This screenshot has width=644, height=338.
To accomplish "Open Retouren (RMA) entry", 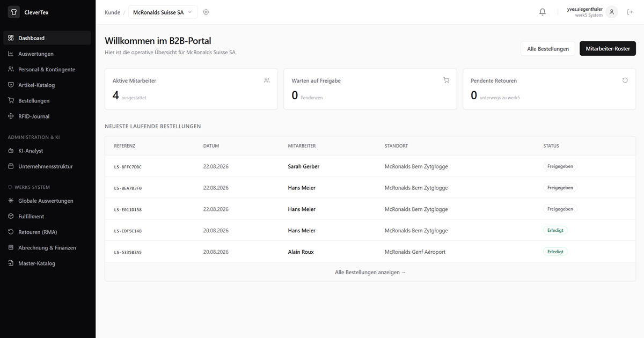I will point(47,232).
